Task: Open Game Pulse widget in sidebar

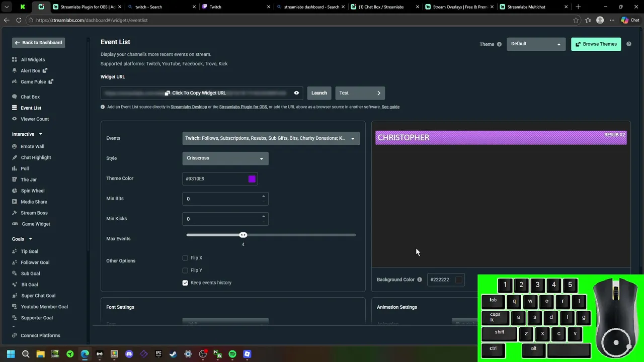Action: (33, 82)
